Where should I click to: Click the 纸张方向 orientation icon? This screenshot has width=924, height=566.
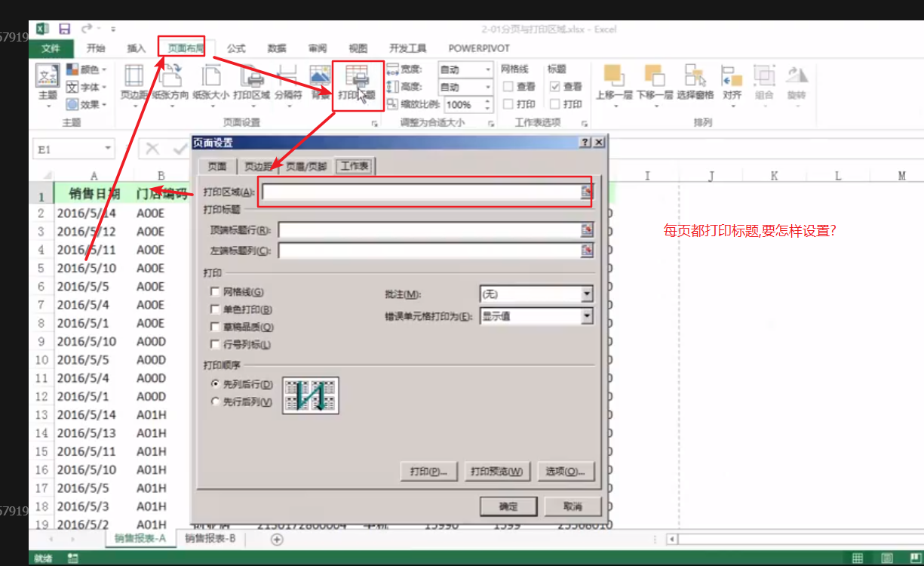pyautogui.click(x=172, y=76)
